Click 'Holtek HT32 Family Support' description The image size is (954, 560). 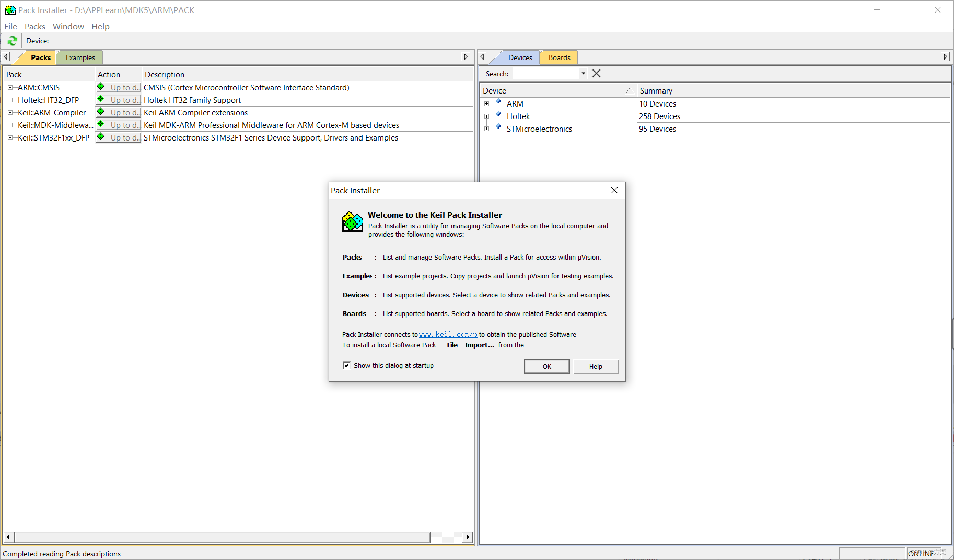(x=192, y=100)
